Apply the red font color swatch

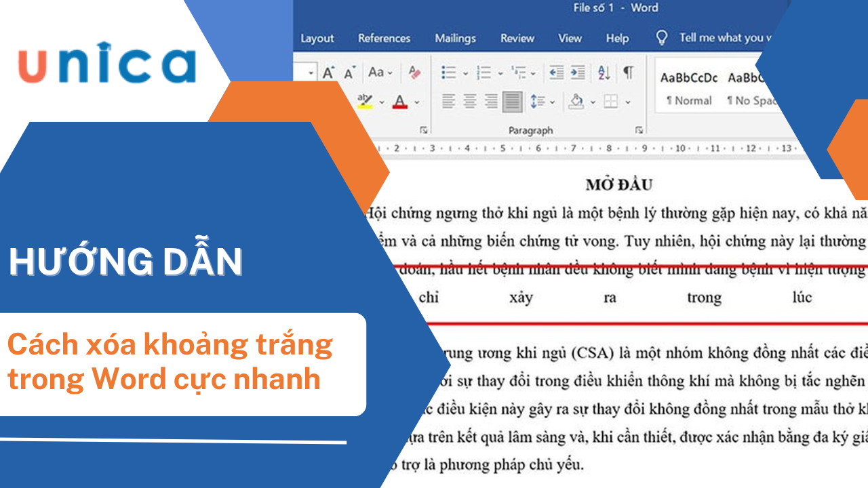pos(400,102)
